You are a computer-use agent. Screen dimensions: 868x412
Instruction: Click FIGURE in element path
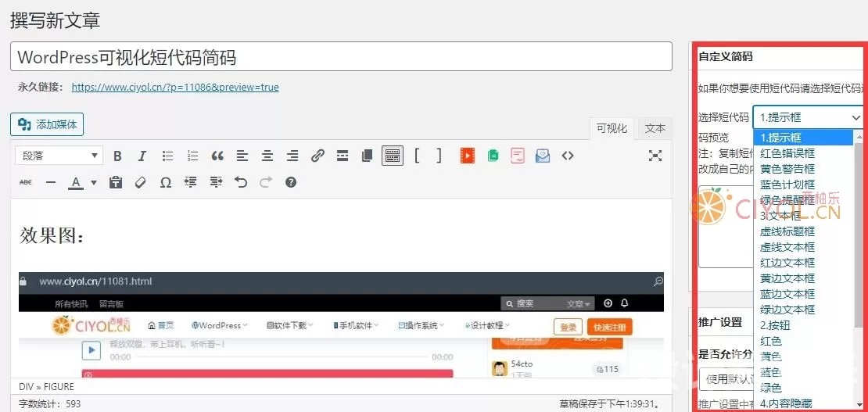pyautogui.click(x=59, y=386)
